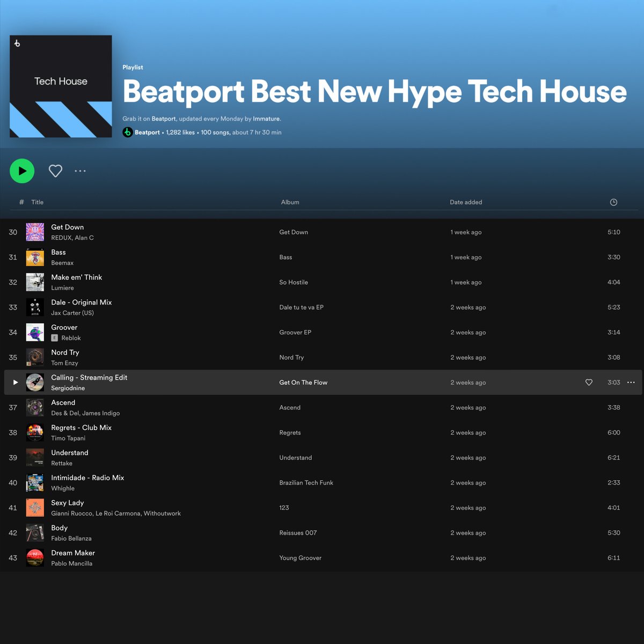The image size is (644, 644).
Task: Open the Young Groover album link
Action: click(x=300, y=558)
